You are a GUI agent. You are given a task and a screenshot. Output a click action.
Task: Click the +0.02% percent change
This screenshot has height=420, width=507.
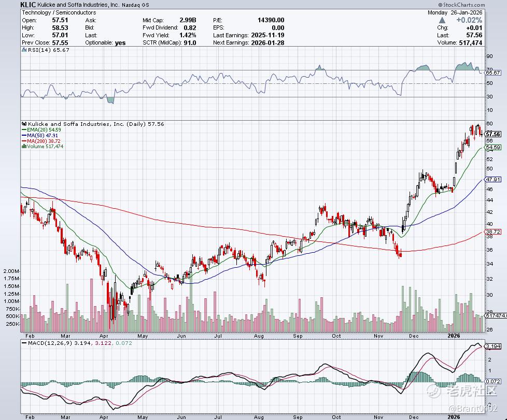pos(469,20)
